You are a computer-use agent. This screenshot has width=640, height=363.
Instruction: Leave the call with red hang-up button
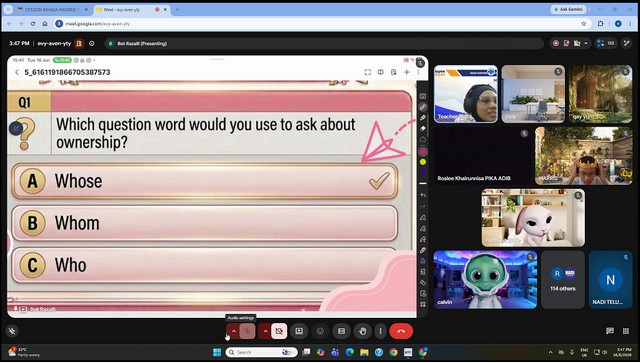coord(401,331)
